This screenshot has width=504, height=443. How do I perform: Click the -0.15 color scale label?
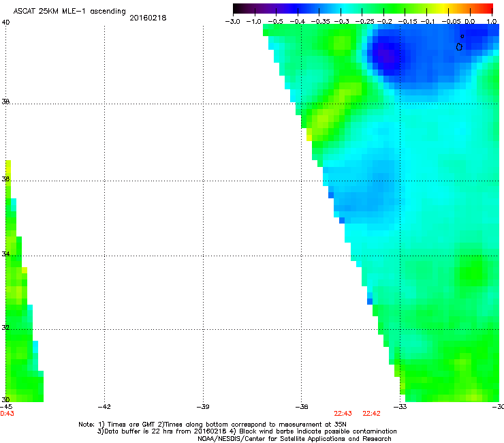click(407, 22)
